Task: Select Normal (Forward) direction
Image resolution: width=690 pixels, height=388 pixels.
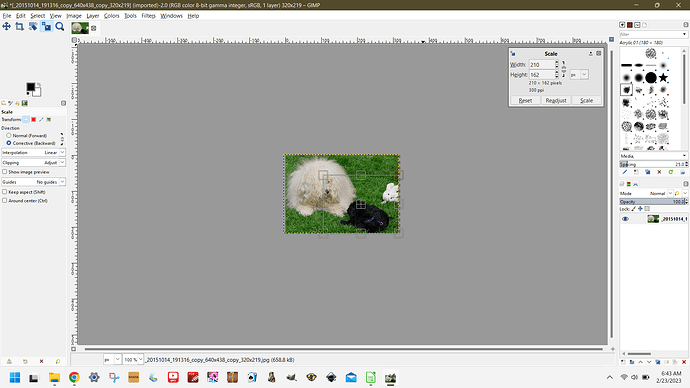Action: [x=8, y=135]
